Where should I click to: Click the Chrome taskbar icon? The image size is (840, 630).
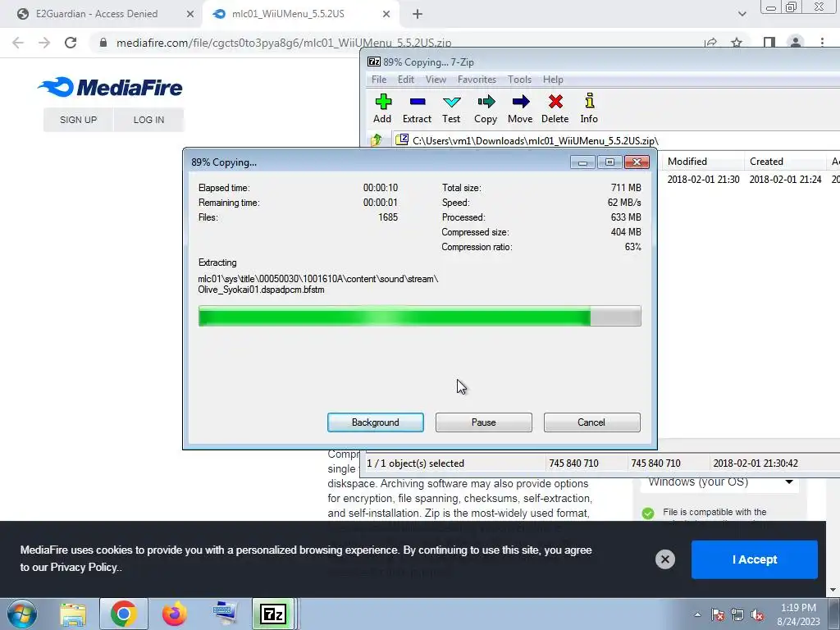(x=123, y=614)
